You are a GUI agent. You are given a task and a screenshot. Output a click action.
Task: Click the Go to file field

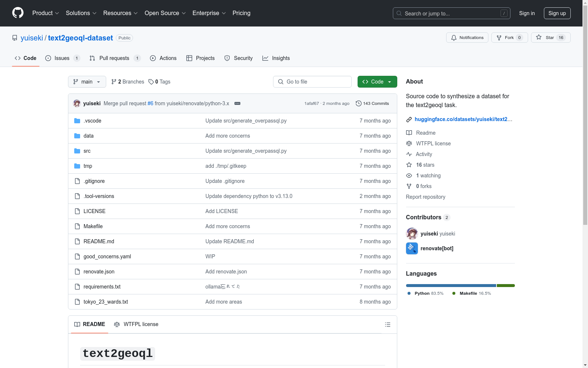(312, 82)
